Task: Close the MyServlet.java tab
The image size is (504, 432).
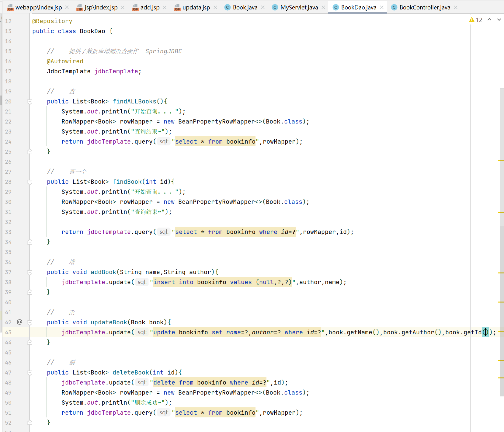Action: (x=323, y=7)
